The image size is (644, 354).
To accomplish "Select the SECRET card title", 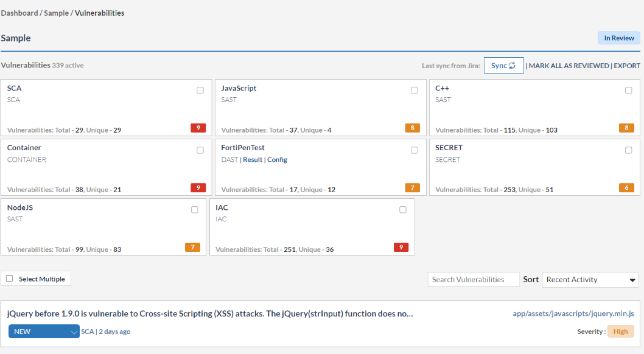I will pyautogui.click(x=449, y=148).
